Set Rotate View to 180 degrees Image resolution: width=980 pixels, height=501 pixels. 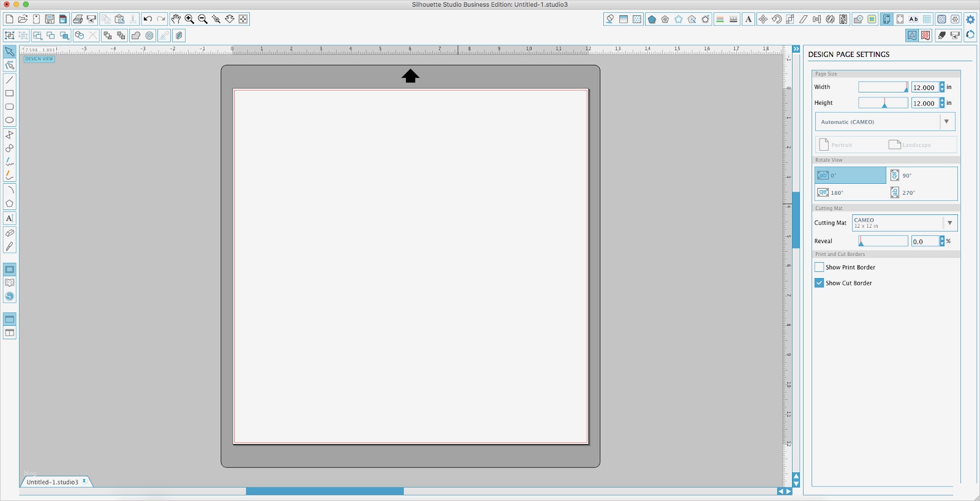pos(850,192)
